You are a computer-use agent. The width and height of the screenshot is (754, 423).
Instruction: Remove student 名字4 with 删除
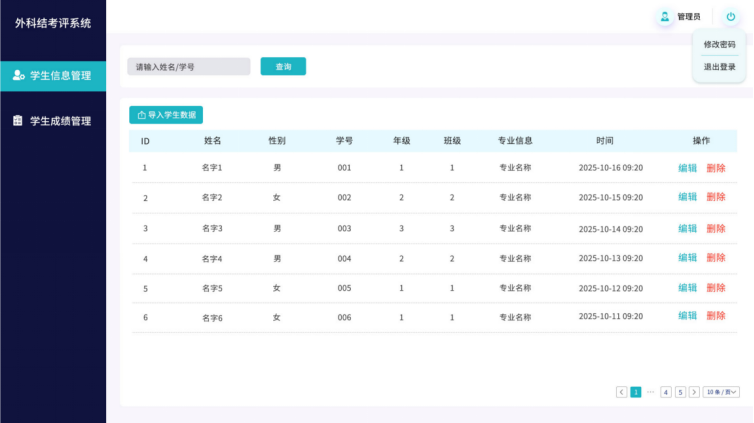tap(716, 258)
